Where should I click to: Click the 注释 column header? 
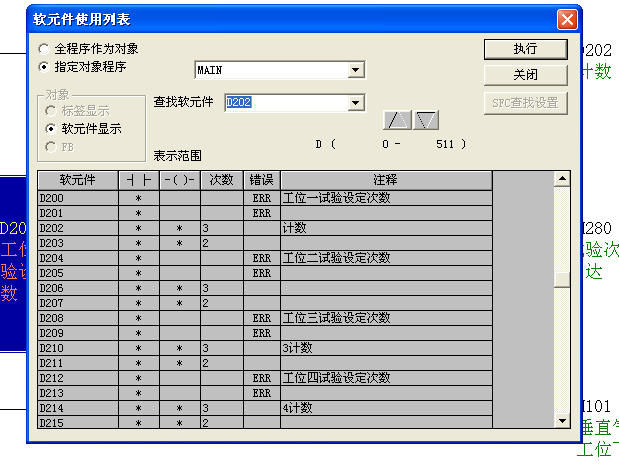[386, 180]
